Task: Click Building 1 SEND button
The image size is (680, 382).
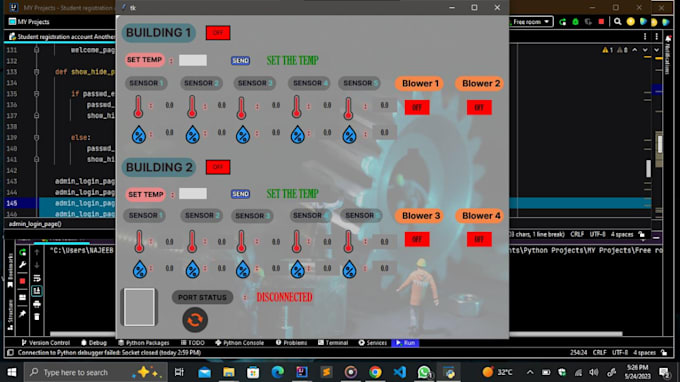Action: [240, 61]
